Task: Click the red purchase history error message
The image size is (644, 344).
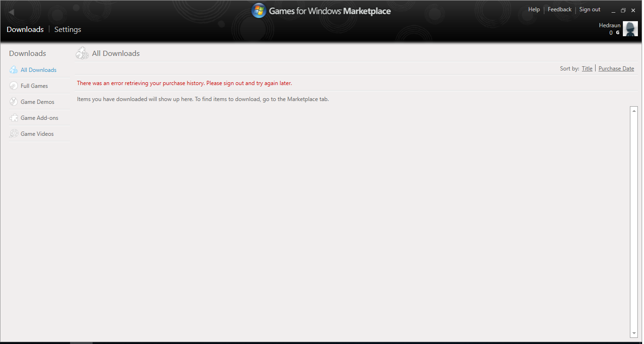Action: pyautogui.click(x=184, y=83)
